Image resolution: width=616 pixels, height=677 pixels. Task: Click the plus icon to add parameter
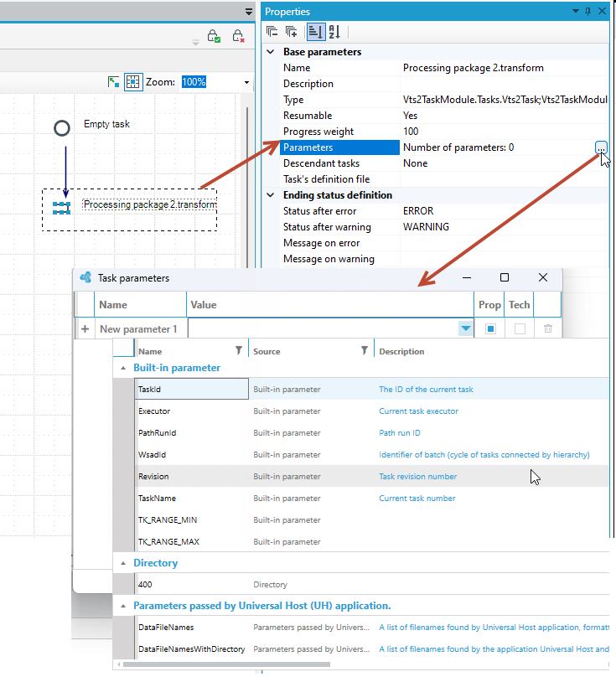[x=85, y=329]
